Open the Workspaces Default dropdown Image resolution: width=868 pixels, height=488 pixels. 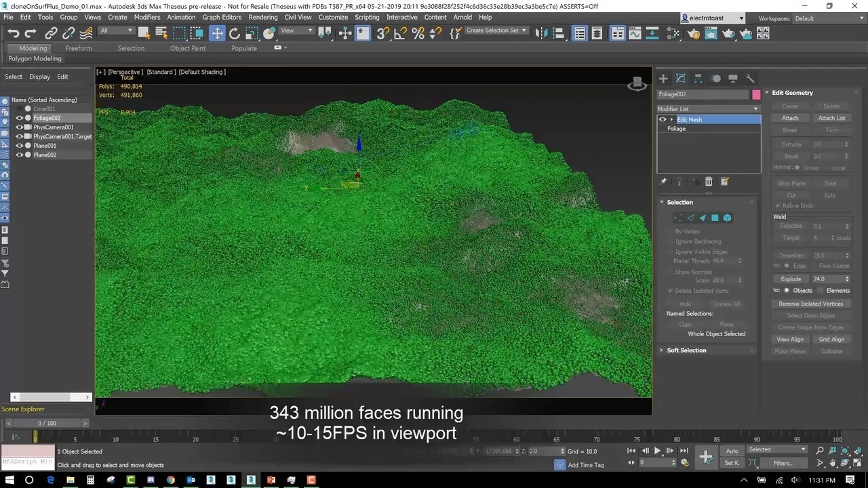[x=829, y=18]
